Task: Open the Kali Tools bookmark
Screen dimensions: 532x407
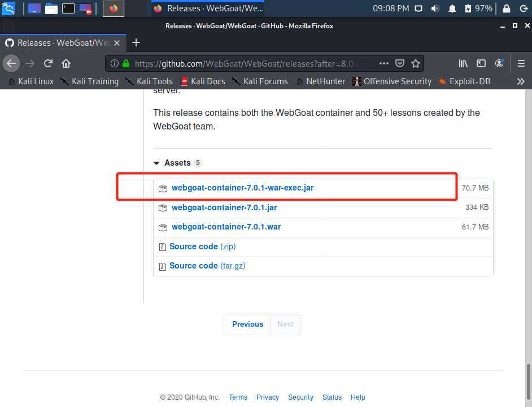Action: click(149, 81)
